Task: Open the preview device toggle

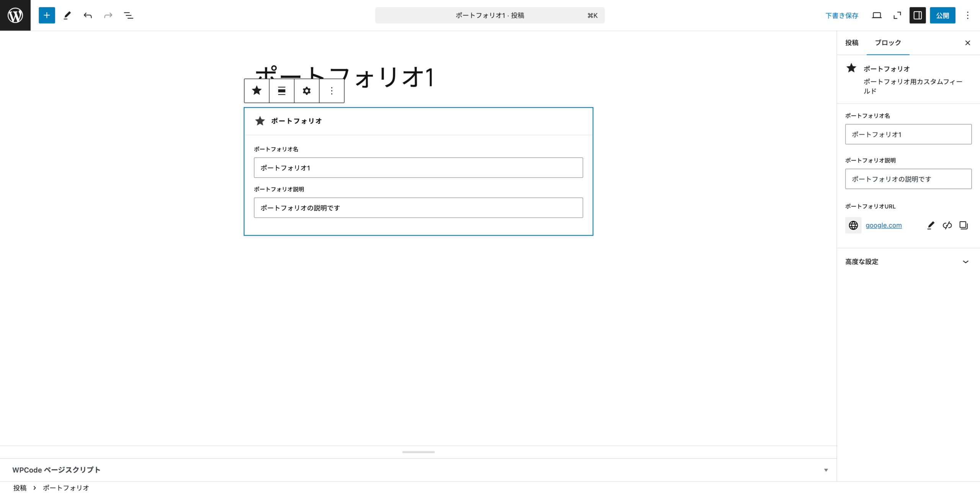Action: click(877, 15)
